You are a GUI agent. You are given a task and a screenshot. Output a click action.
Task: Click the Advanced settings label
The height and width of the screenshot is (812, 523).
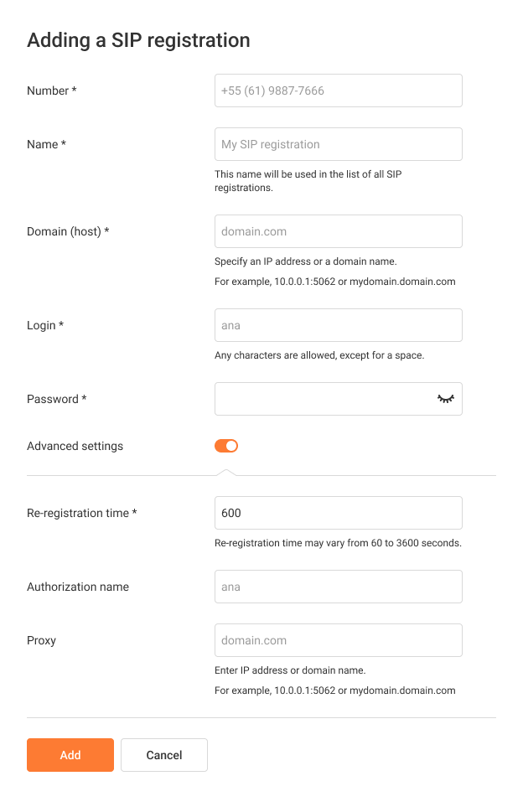coord(75,446)
